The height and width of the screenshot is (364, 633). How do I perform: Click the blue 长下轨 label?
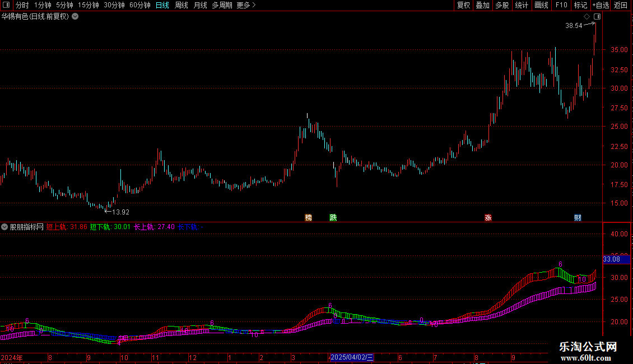[190, 227]
